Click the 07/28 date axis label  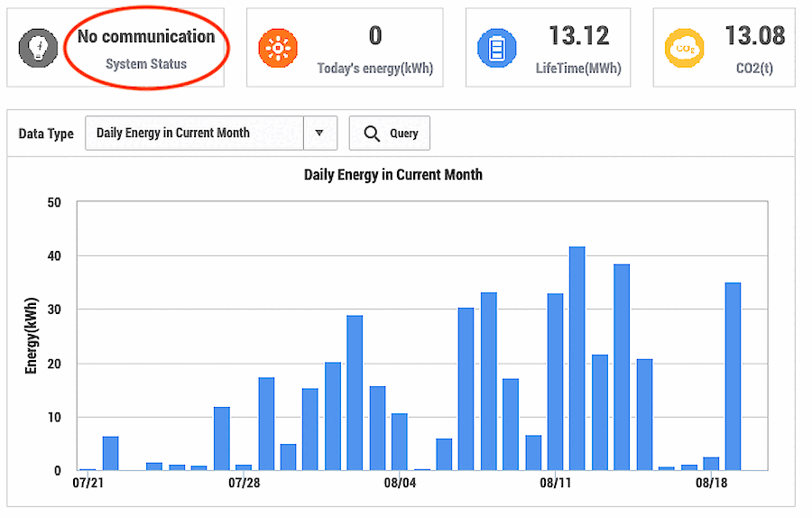point(244,484)
